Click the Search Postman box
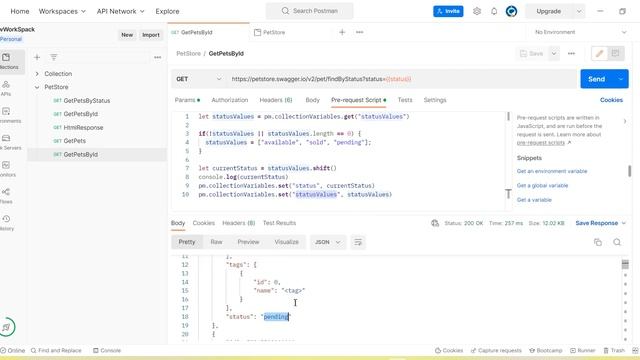Screen dimensions: 640x360 [310, 11]
